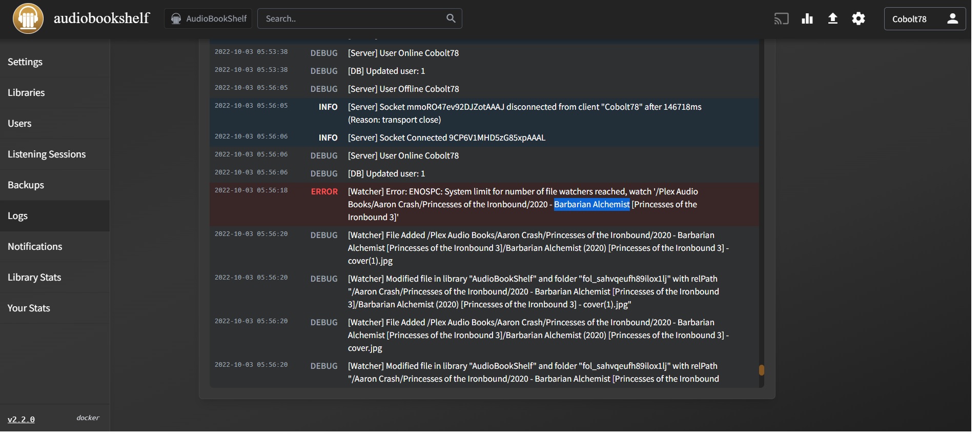Click timestamp 2022-10-03 05:53:38 of User Online row

coord(251,52)
